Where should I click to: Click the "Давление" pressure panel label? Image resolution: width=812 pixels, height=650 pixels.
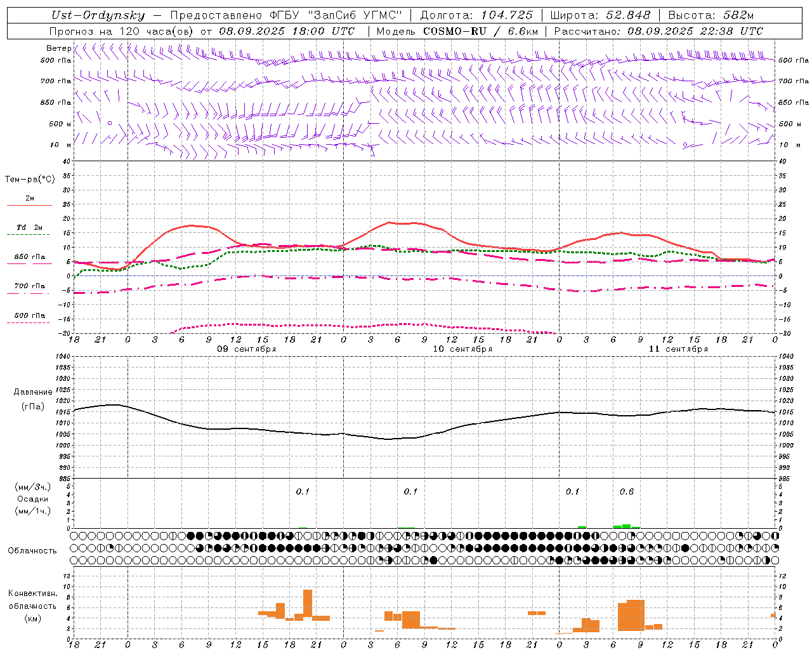coord(33,392)
